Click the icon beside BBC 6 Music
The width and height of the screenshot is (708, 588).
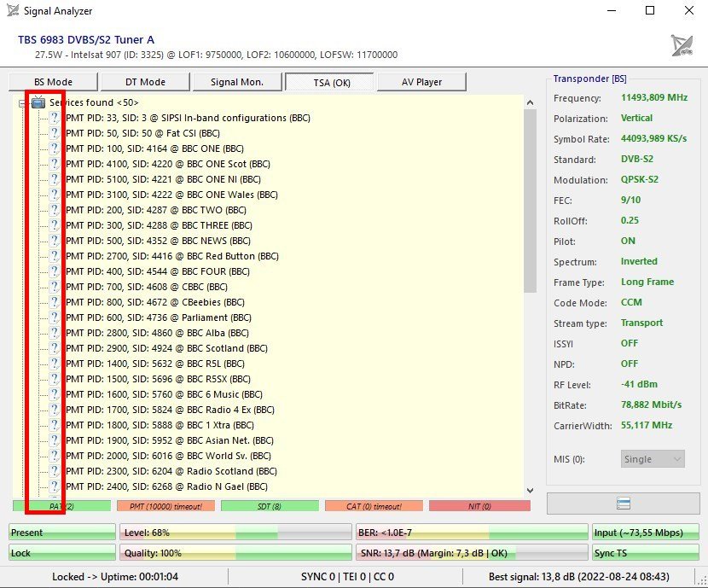click(55, 394)
